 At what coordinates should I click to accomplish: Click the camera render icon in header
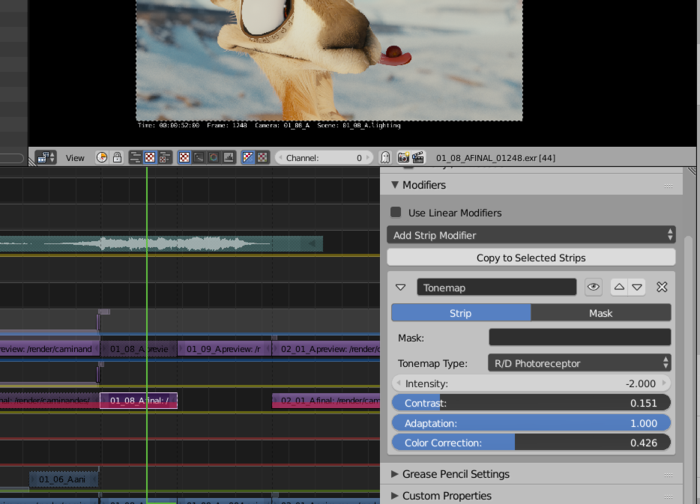(x=403, y=157)
